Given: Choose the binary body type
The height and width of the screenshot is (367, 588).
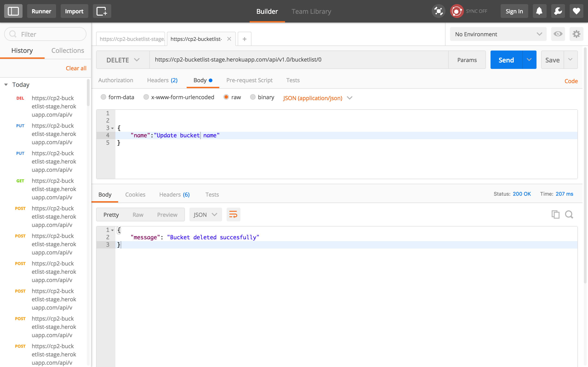Looking at the screenshot, I should pyautogui.click(x=253, y=97).
